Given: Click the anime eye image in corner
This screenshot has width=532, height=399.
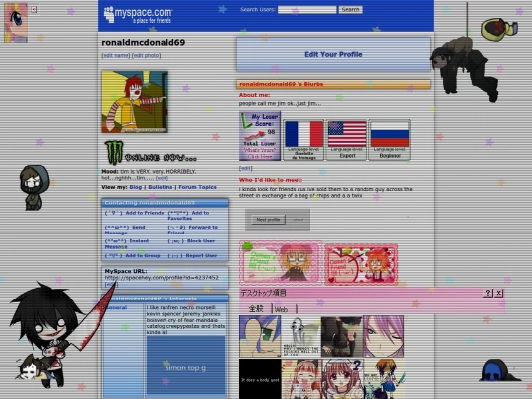Looking at the screenshot, I should [x=16, y=23].
